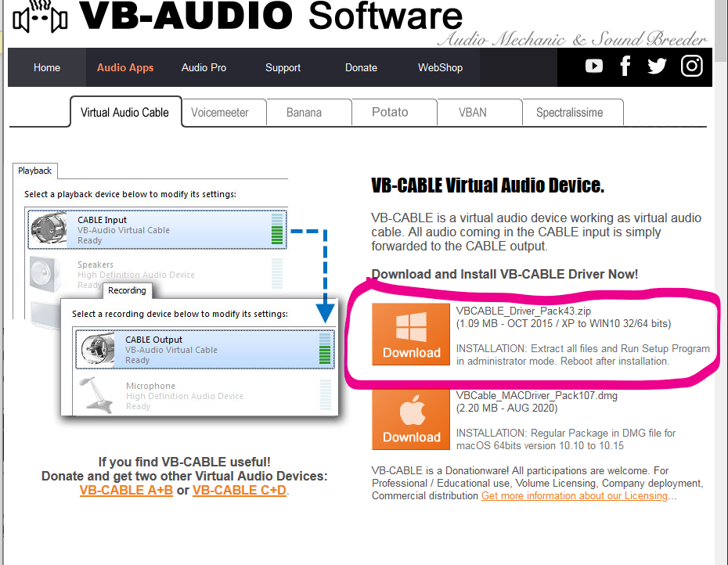Open the VB-Audio Facebook page icon
Screen dimensions: 728x565
625,66
